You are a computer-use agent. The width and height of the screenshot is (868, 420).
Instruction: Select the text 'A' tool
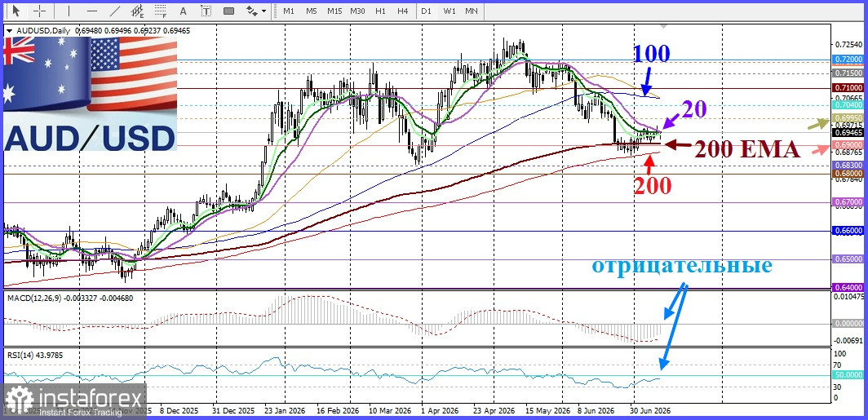point(184,11)
